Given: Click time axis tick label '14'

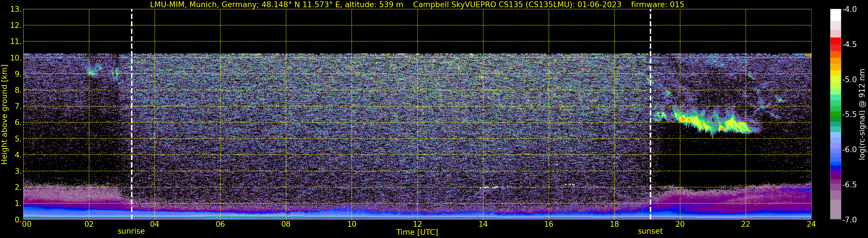Looking at the screenshot, I should point(483,224).
